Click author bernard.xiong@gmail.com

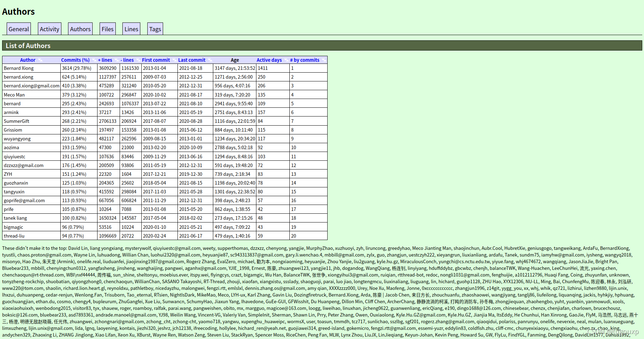[x=32, y=86]
